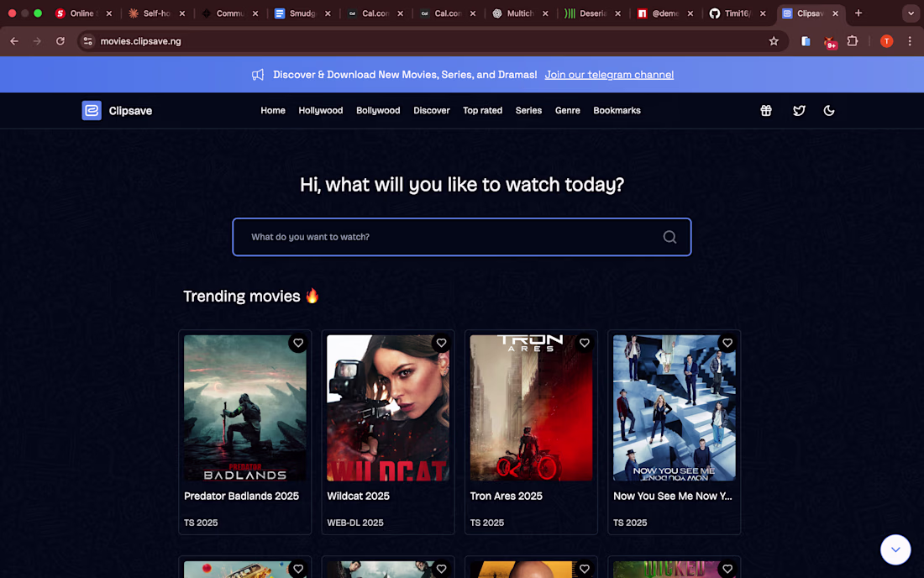Open the Tron Ares poster thumbnail
Screen dimensions: 924x578
(531, 407)
